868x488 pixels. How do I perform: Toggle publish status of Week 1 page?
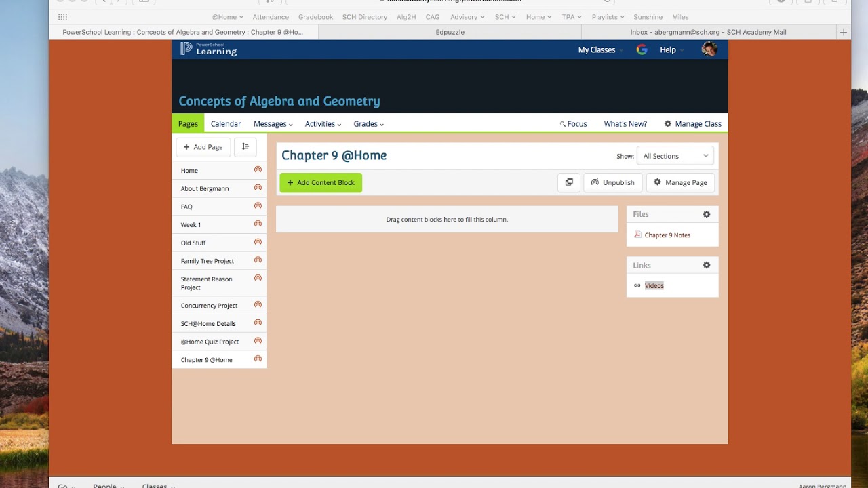pyautogui.click(x=258, y=224)
